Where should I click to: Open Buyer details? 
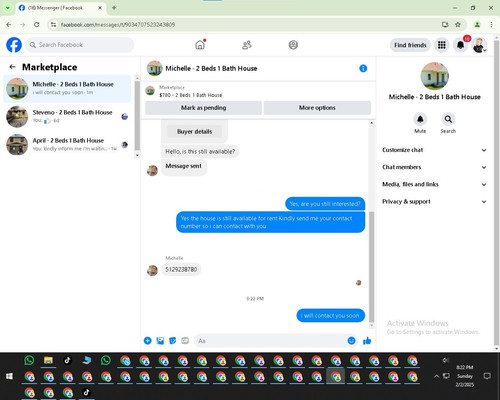pyautogui.click(x=195, y=131)
